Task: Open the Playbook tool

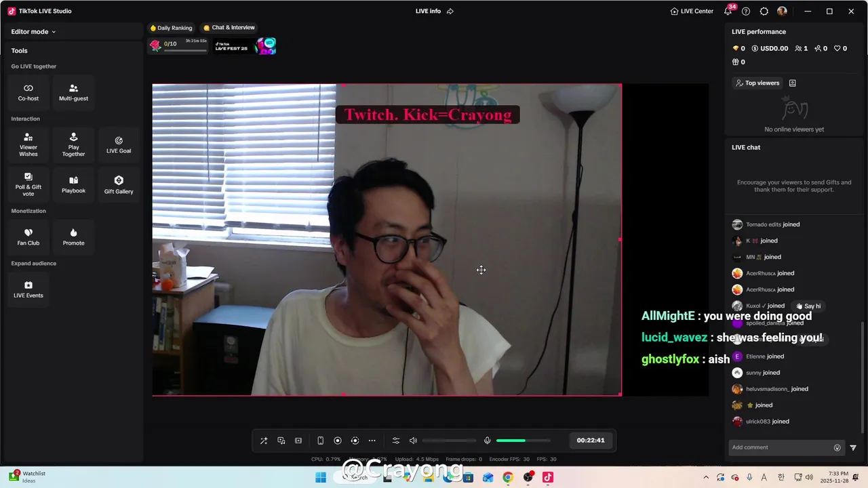Action: pyautogui.click(x=73, y=184)
